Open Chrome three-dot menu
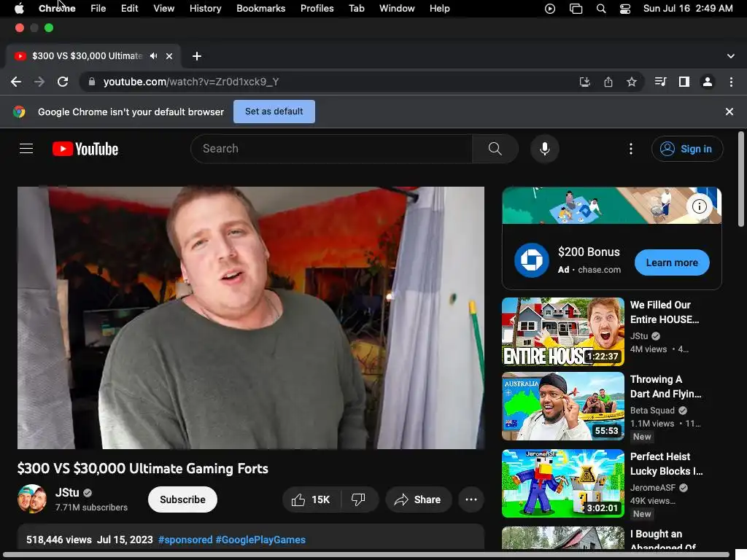Image resolution: width=747 pixels, height=560 pixels. [x=731, y=82]
